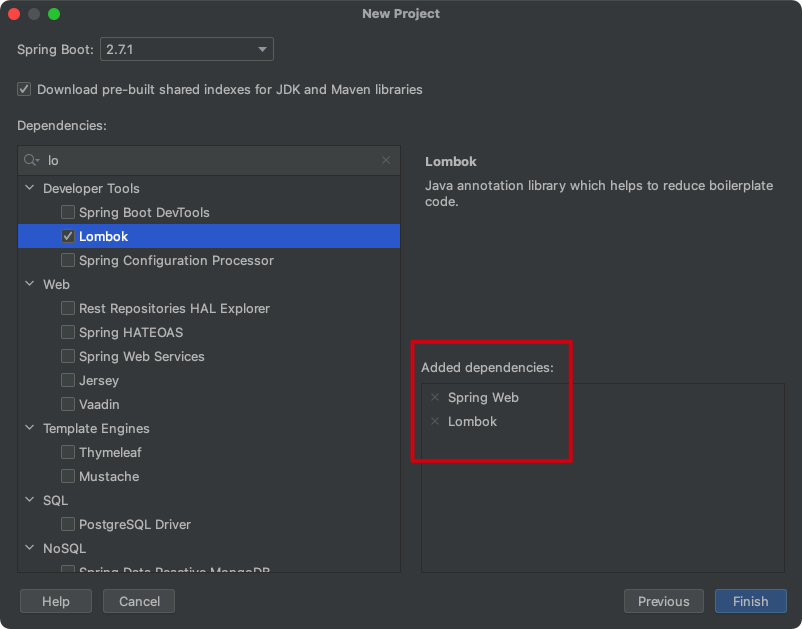
Task: Collapse the Template Engines group
Action: point(30,428)
